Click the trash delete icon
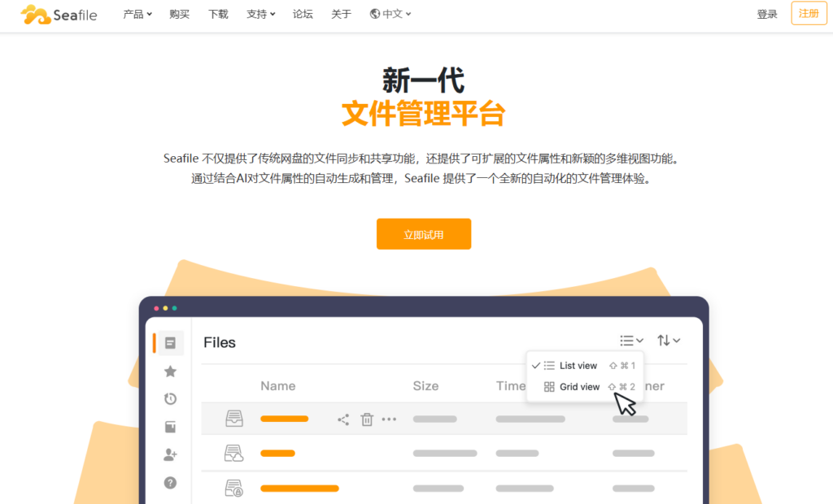Image resolution: width=833 pixels, height=504 pixels. (367, 419)
